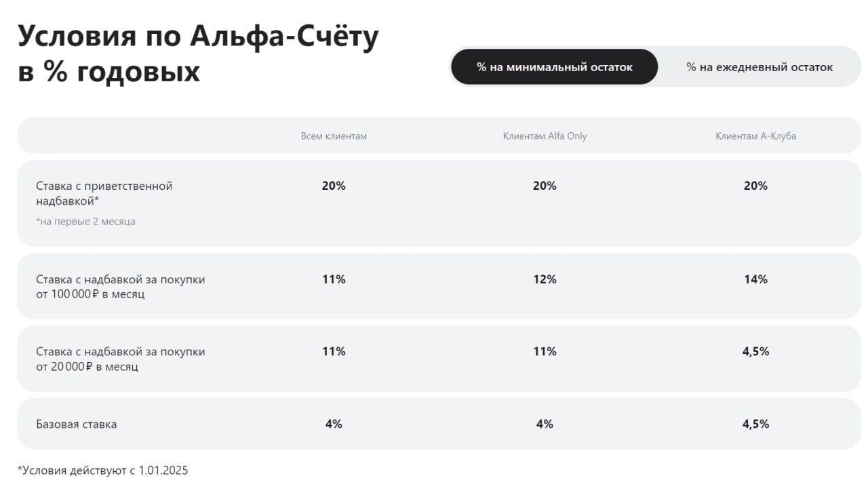Click the 'от 20 000 ₽ в месяц' row label

coord(87,367)
